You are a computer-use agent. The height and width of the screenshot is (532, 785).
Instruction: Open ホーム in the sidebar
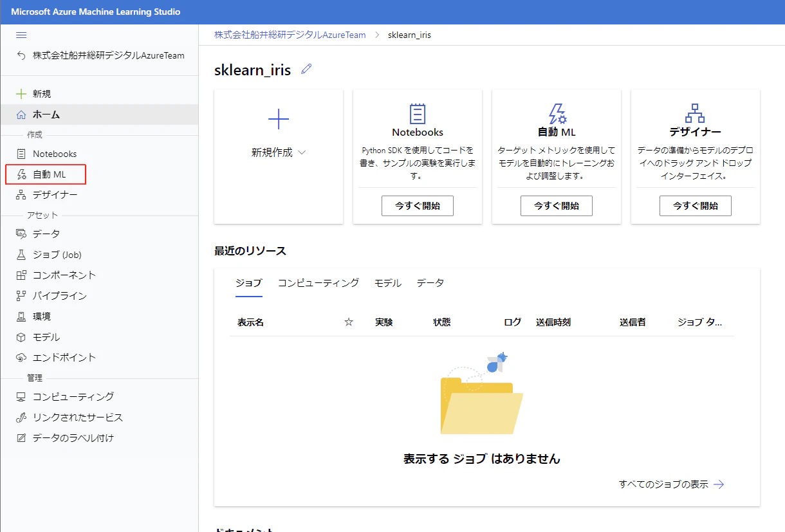99,115
